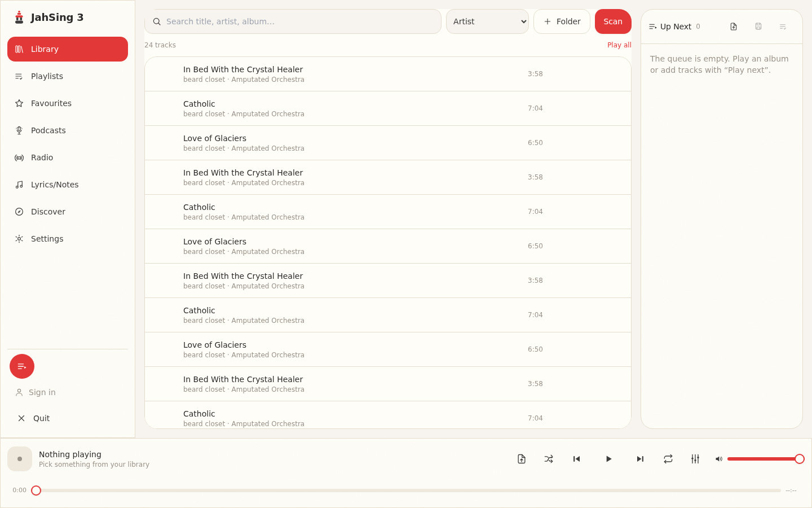Save the Up Next queue
812x508 pixels.
pyautogui.click(x=758, y=27)
